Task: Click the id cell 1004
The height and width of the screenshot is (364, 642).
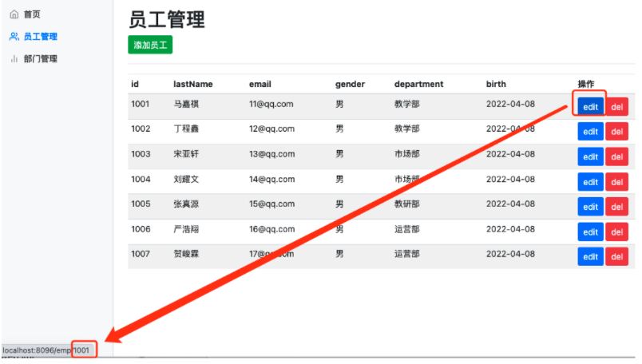Action: tap(141, 180)
